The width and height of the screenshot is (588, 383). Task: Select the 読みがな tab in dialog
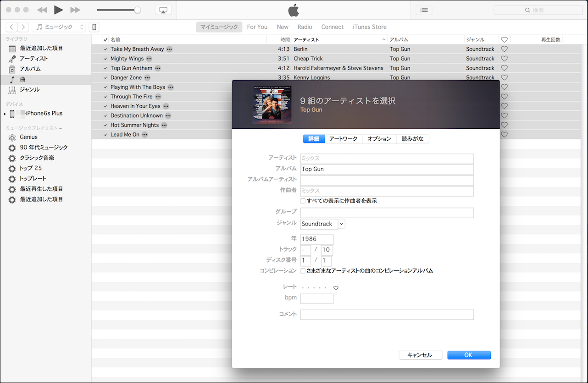(x=413, y=139)
